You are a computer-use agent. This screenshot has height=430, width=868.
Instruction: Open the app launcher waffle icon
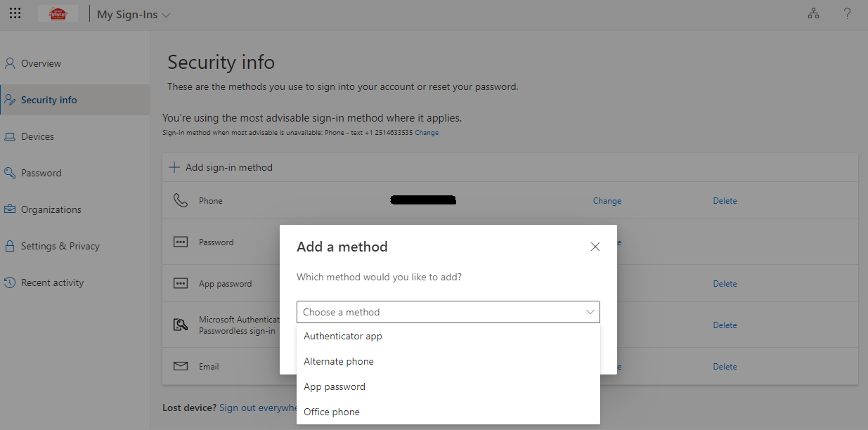(x=15, y=14)
